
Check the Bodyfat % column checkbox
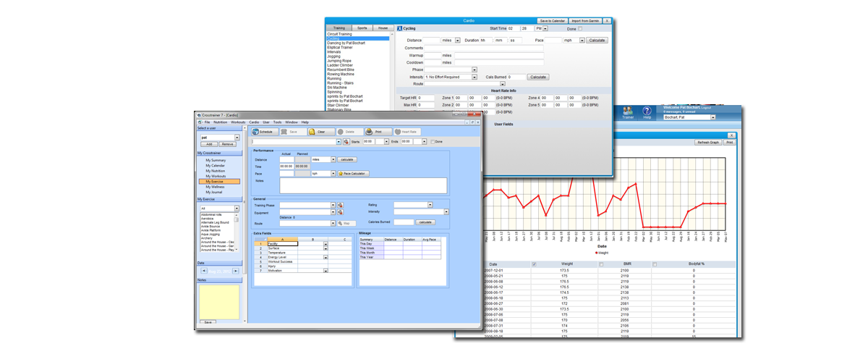(x=655, y=264)
